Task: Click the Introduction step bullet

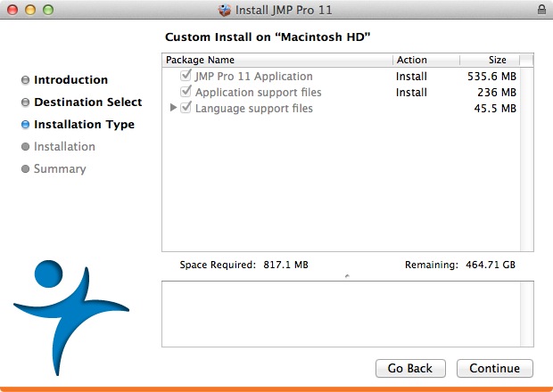Action: tap(25, 80)
